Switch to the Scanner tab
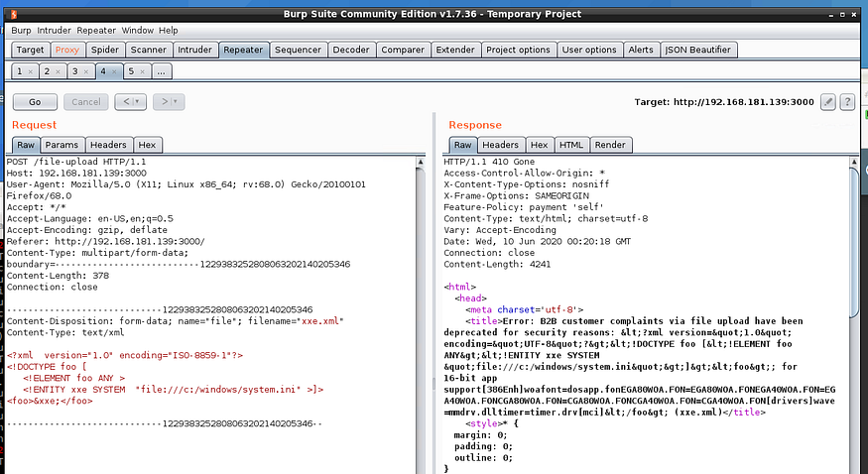 click(x=149, y=50)
